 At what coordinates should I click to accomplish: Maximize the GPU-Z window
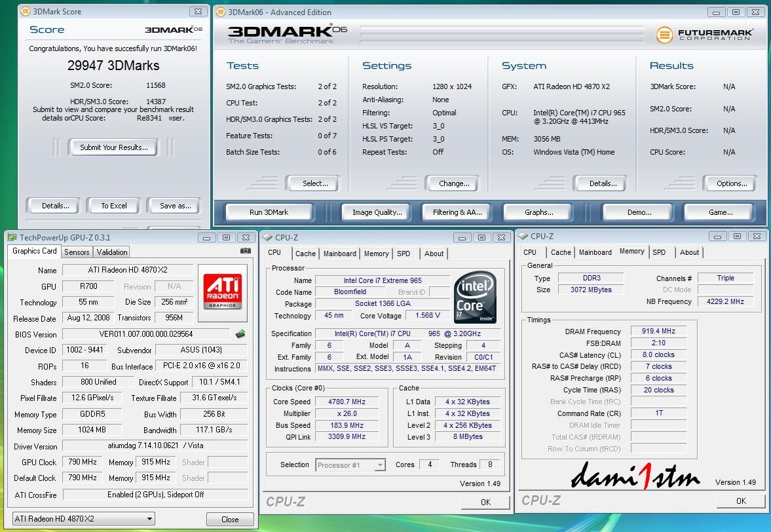coord(226,237)
